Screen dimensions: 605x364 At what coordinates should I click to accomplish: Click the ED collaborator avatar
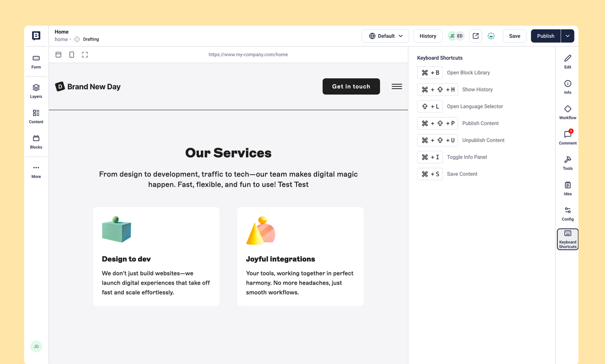point(460,36)
